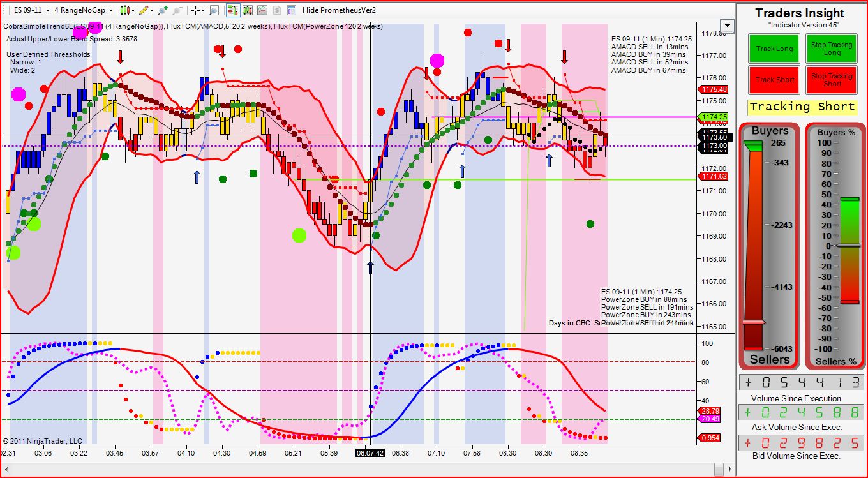Click the "Days in CBC" text
Image resolution: width=868 pixels, height=478 pixels.
pyautogui.click(x=571, y=323)
